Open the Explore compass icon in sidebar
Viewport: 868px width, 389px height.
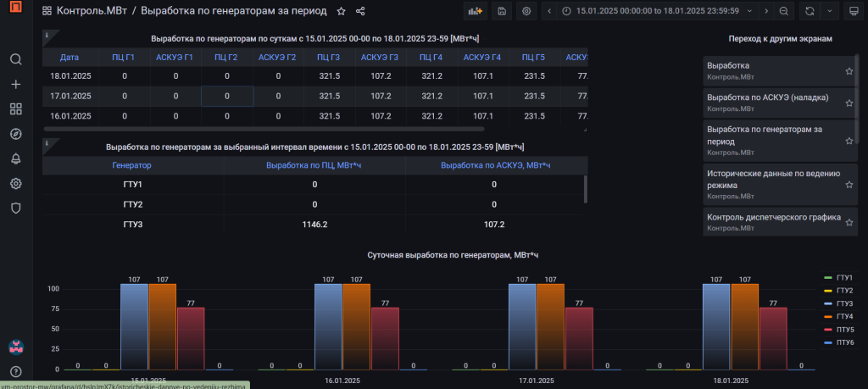pyautogui.click(x=15, y=134)
